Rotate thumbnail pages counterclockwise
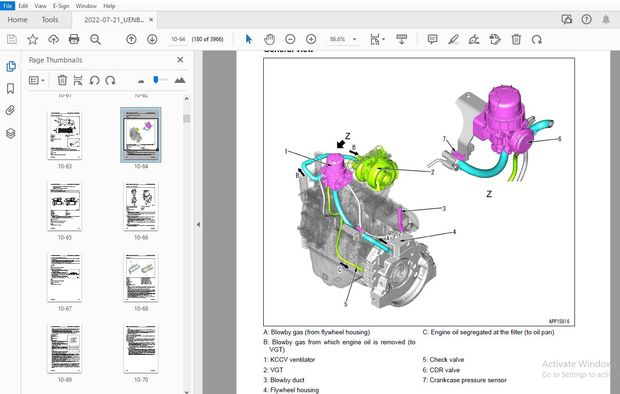The image size is (620, 394). pos(94,80)
